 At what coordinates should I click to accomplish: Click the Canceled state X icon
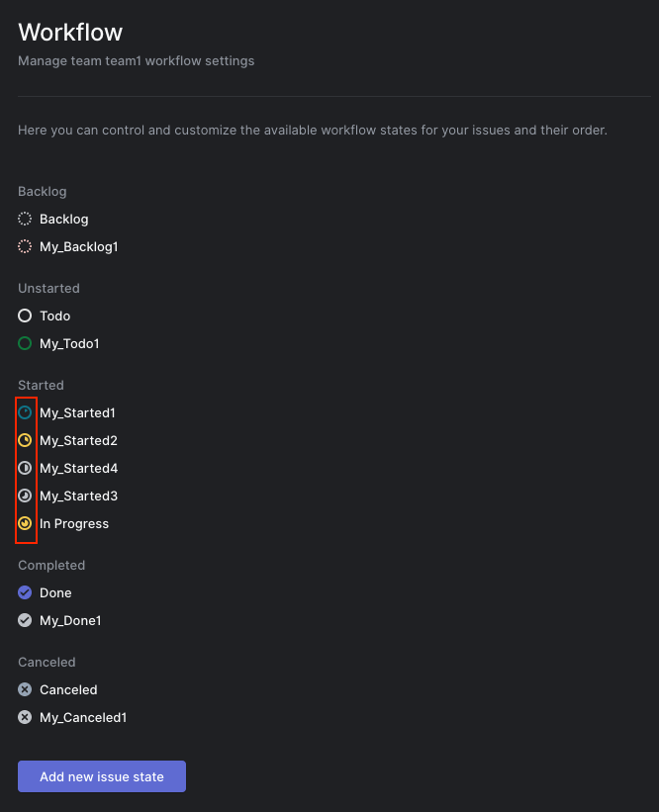(x=25, y=689)
